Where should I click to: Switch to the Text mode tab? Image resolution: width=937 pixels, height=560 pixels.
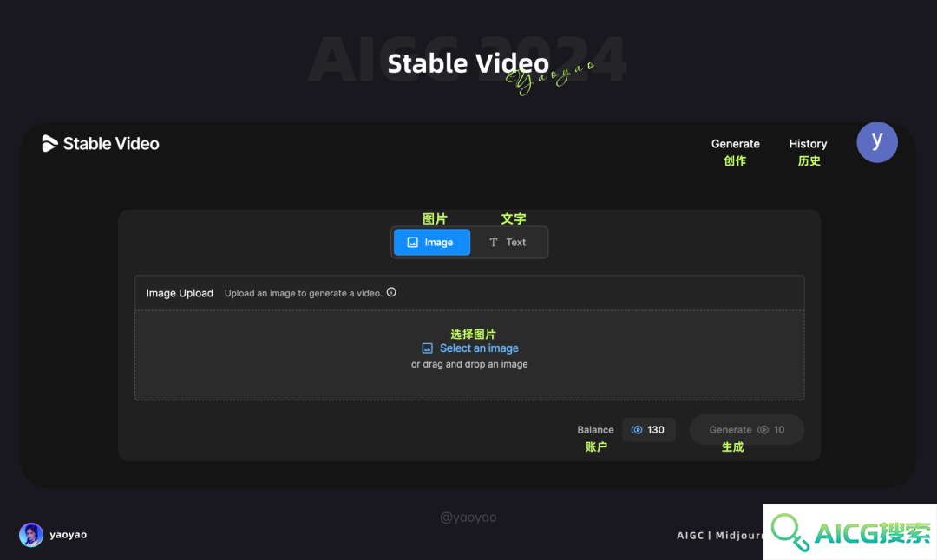tap(508, 243)
